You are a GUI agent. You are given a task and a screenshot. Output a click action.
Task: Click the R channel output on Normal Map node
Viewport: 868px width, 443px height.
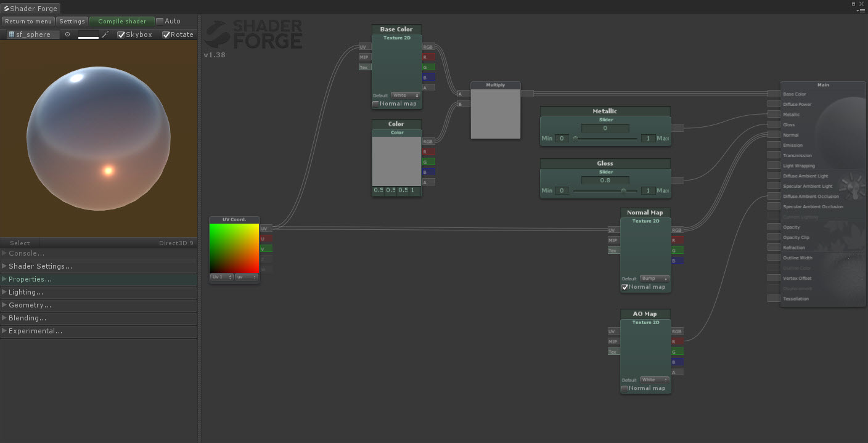(677, 240)
